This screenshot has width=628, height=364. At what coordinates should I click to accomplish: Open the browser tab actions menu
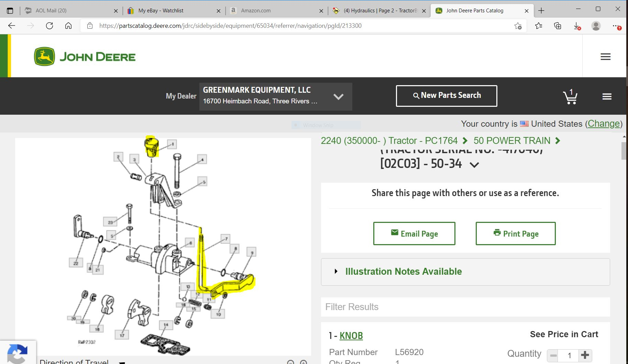click(10, 11)
